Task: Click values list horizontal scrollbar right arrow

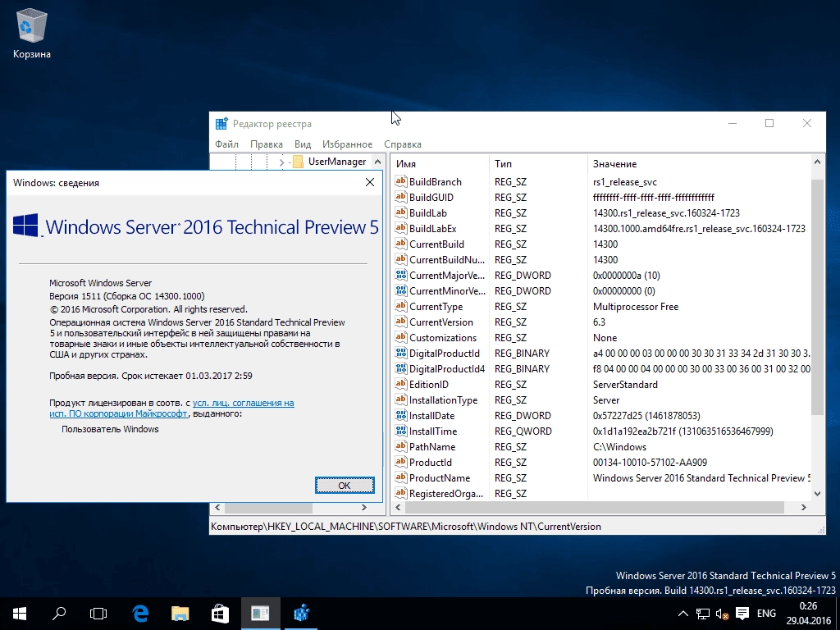Action: coord(804,507)
